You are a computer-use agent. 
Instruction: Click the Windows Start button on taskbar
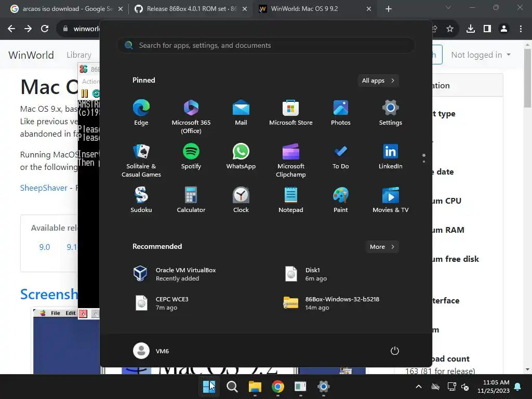point(209,387)
